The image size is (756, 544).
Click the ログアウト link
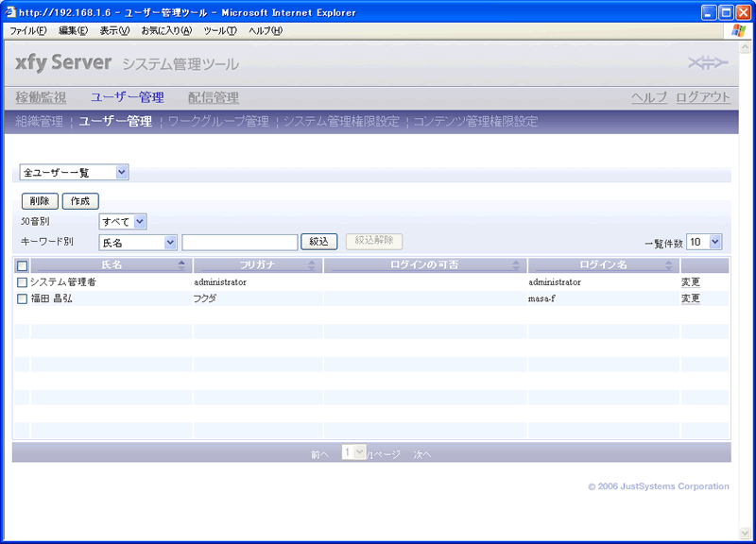703,97
